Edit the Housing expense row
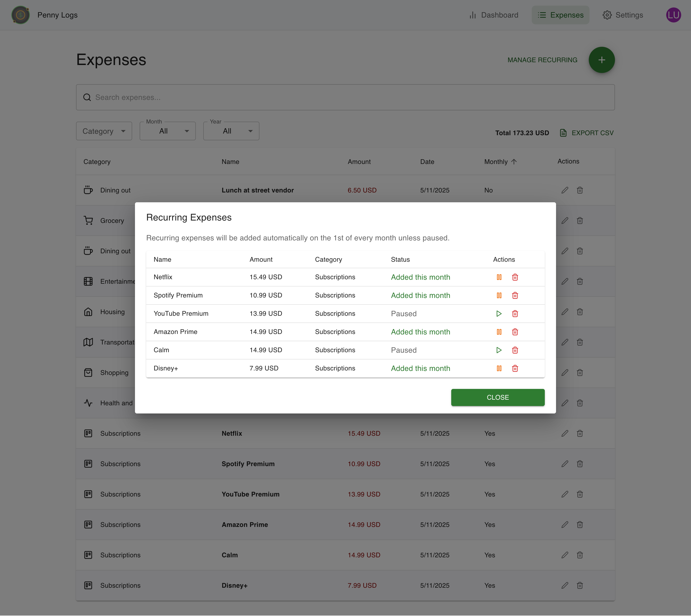The image size is (691, 616). click(565, 312)
